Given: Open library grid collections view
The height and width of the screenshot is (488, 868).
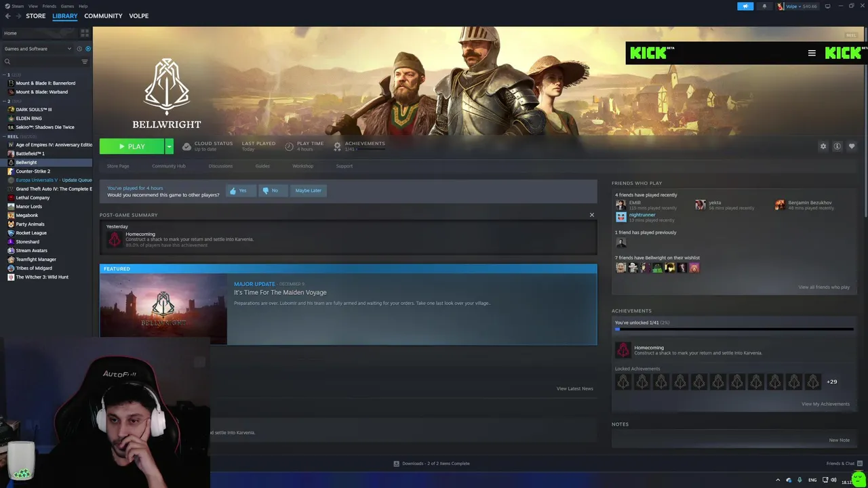Looking at the screenshot, I should (x=85, y=33).
